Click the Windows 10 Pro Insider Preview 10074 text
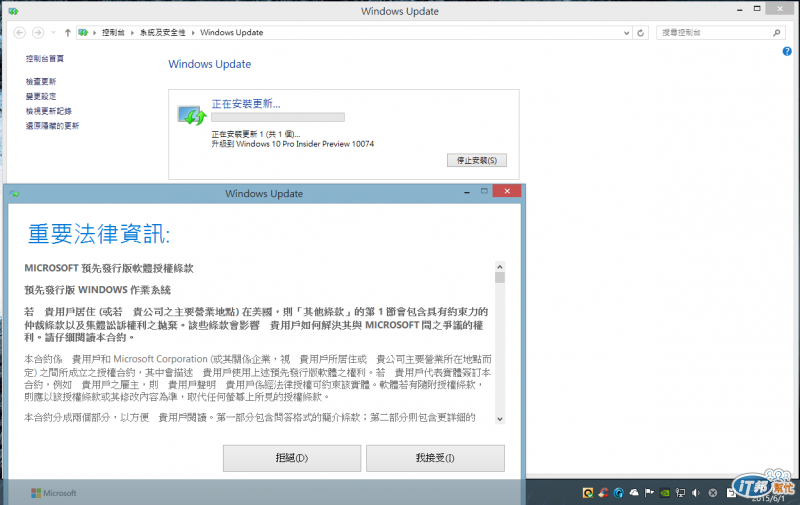Viewport: 800px width, 505px height. pyautogui.click(x=305, y=144)
